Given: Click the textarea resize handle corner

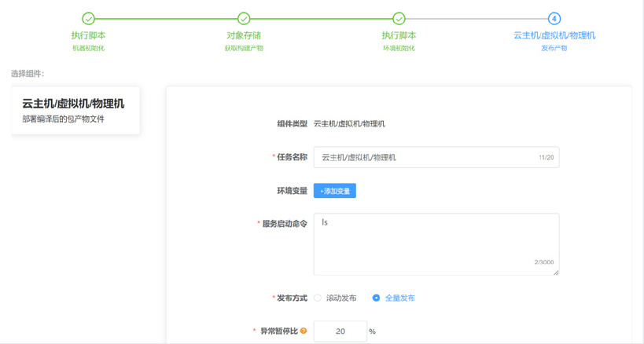Looking at the screenshot, I should pos(556,273).
